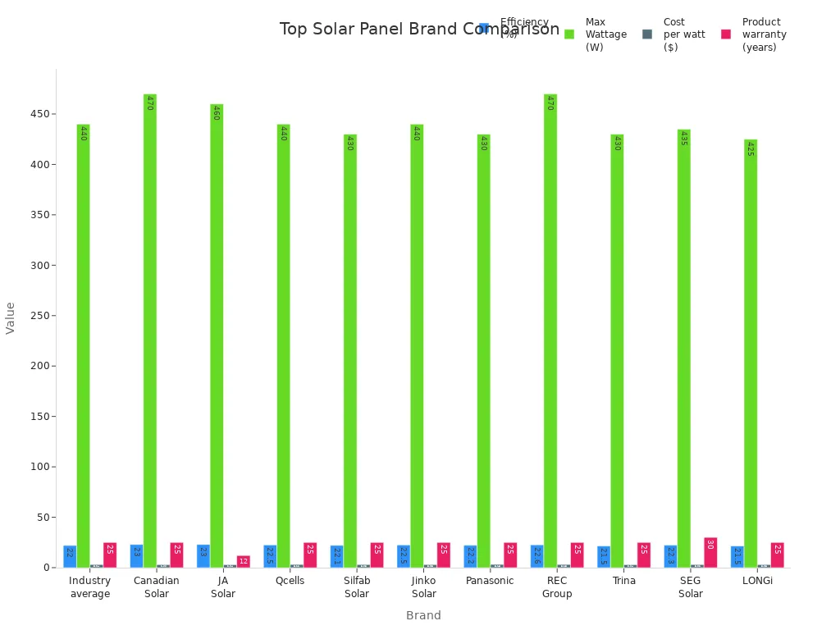Click the green Max Wattage legend swatch
Viewport: 840px width, 630px height.
pos(569,34)
